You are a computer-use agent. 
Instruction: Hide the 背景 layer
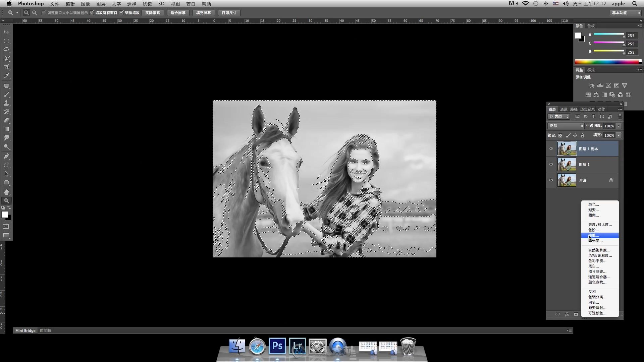(x=551, y=180)
